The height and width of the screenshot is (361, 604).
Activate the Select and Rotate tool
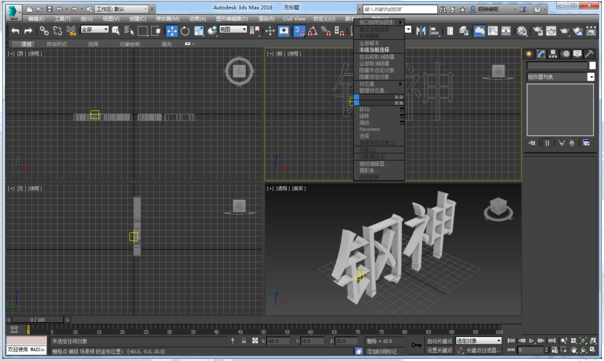tap(185, 31)
